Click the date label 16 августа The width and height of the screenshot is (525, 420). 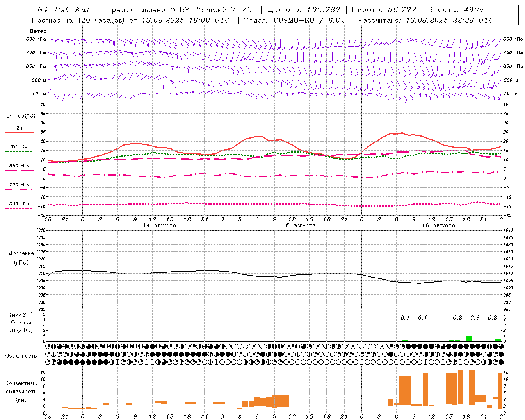pos(438,226)
